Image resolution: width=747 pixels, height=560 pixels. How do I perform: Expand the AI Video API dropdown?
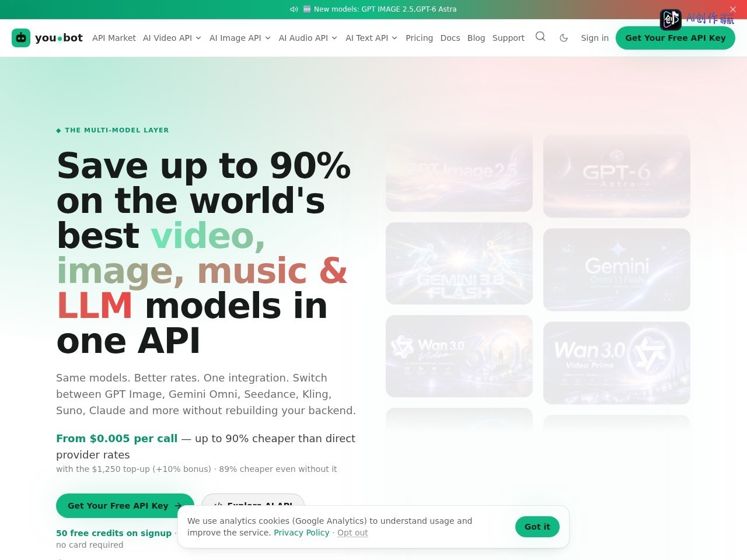point(172,38)
